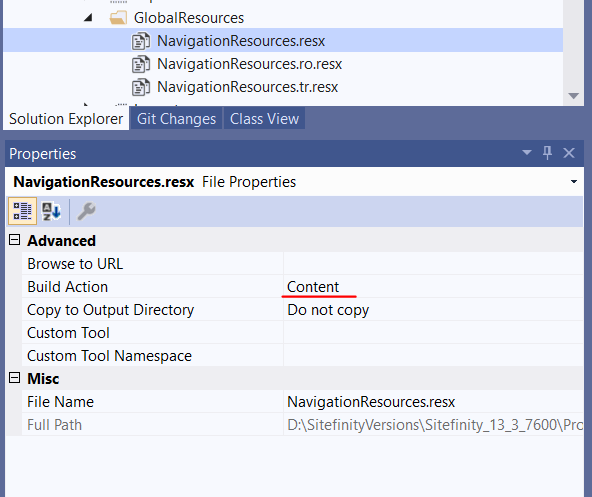Collapse the Advanced property category
The height and width of the screenshot is (497, 592).
(14, 240)
